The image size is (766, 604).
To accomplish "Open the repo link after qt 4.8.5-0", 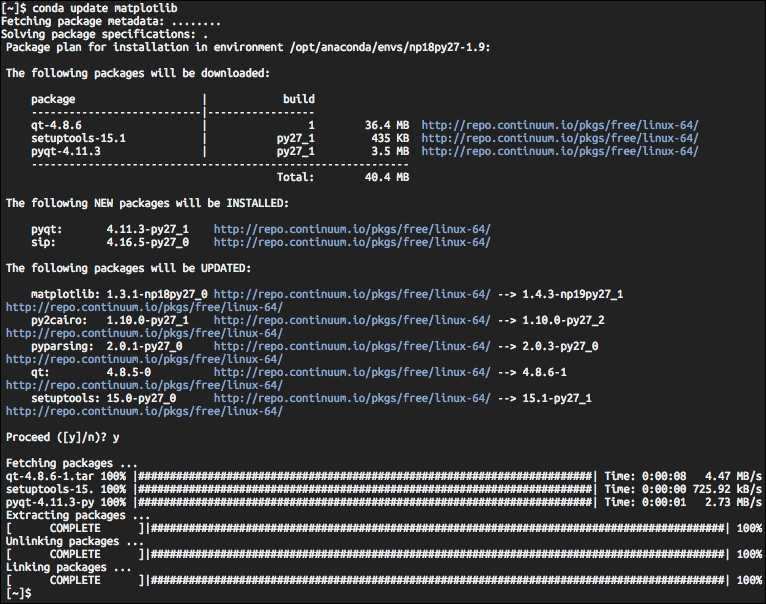I will (352, 372).
